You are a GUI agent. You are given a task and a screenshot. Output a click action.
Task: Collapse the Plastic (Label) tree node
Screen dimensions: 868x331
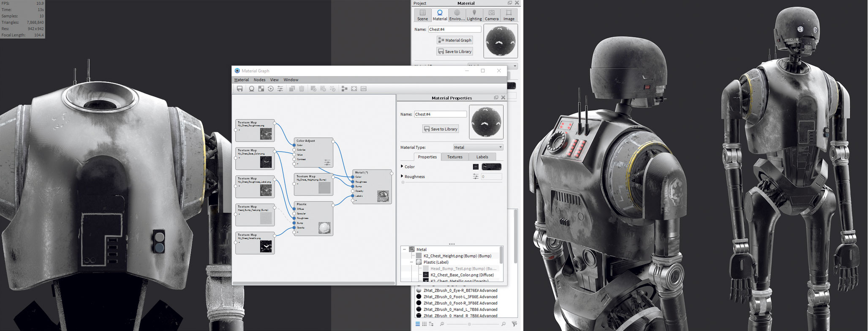tap(411, 262)
